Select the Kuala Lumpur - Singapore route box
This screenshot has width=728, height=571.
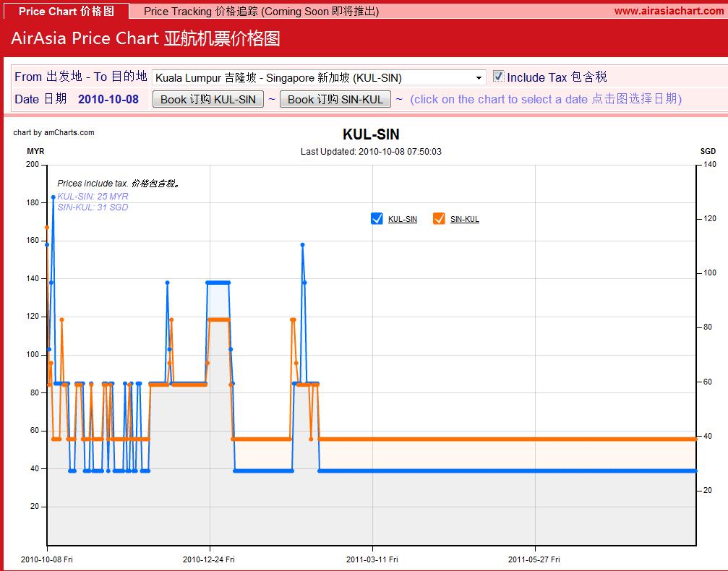coord(319,77)
